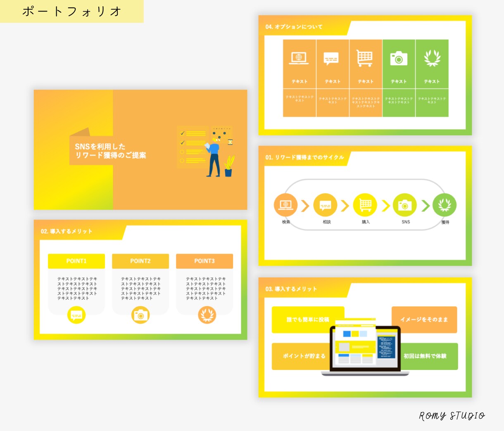Select the 相談 chat circle icon
The image size is (504, 431).
[x=325, y=205]
